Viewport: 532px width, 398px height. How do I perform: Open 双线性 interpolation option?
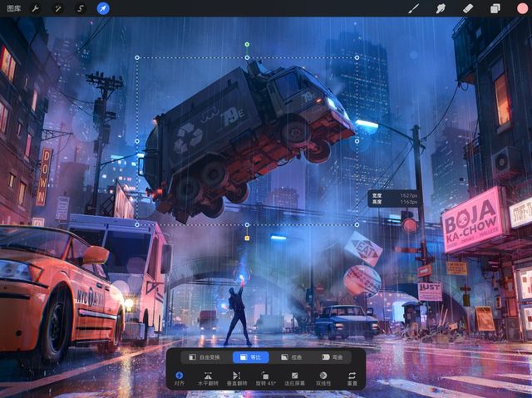323,379
